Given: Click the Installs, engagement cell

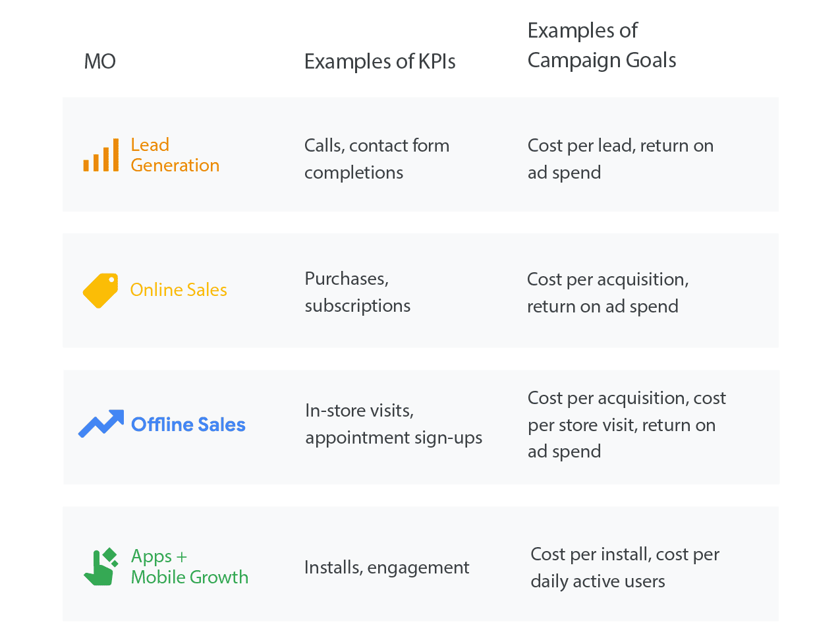Looking at the screenshot, I should (387, 568).
